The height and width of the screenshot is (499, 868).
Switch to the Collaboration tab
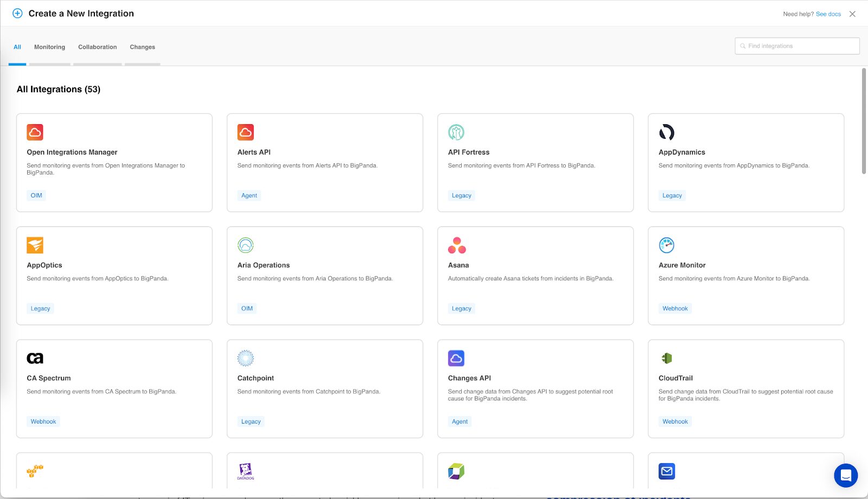(97, 47)
